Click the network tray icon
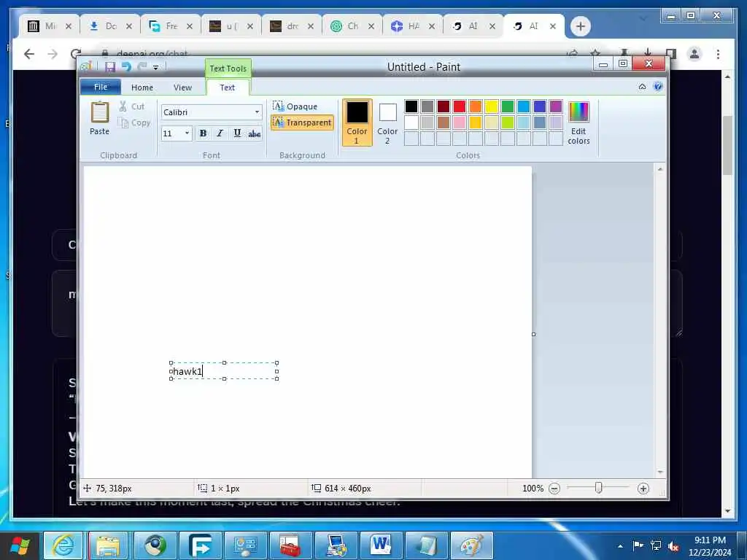The width and height of the screenshot is (747, 560). tap(656, 545)
